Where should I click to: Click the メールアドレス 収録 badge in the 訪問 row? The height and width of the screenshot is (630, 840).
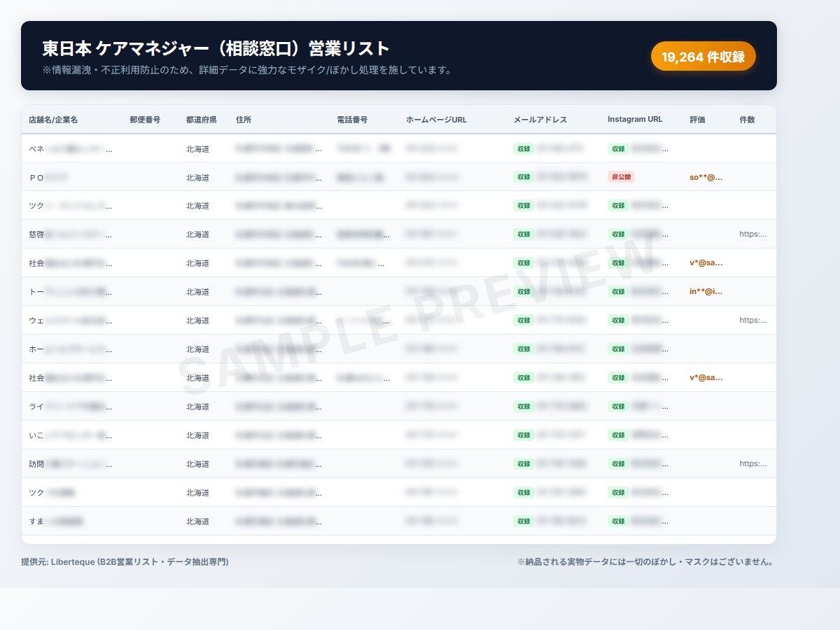[x=524, y=464]
